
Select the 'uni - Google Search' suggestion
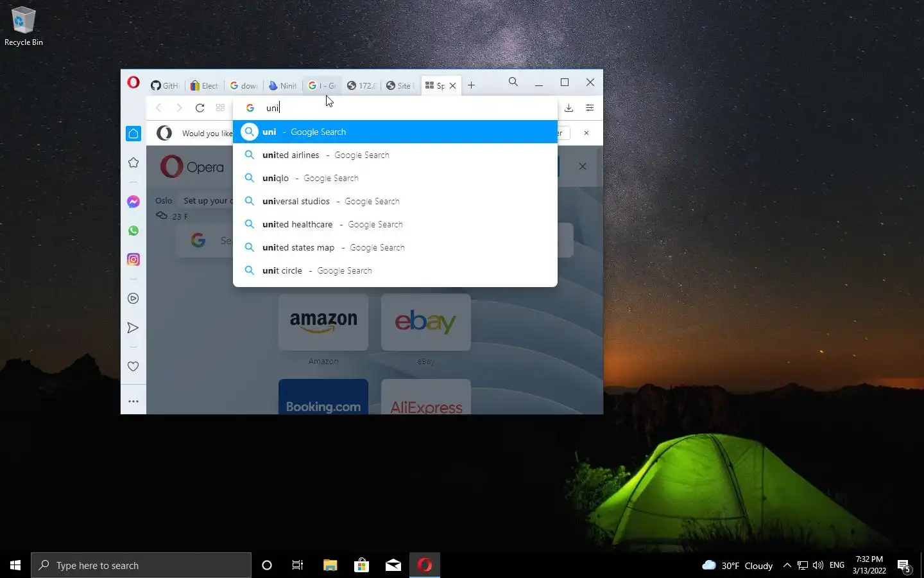pyautogui.click(x=395, y=132)
